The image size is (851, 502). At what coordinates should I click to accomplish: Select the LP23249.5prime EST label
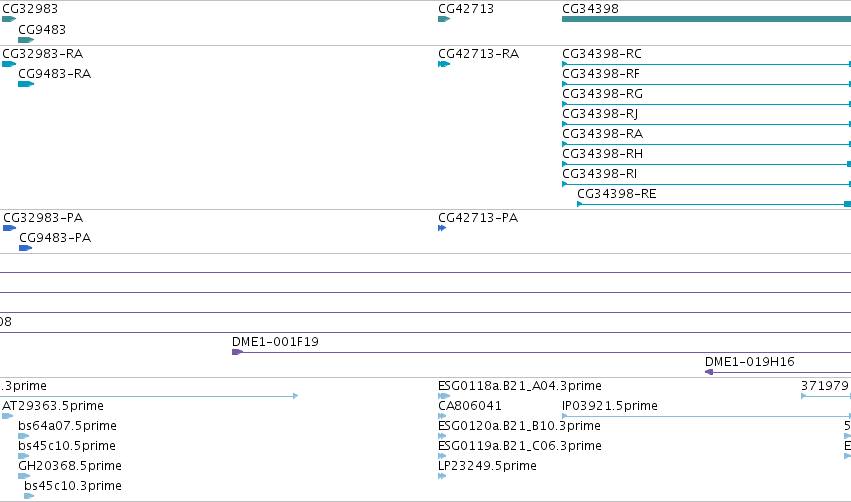[487, 466]
